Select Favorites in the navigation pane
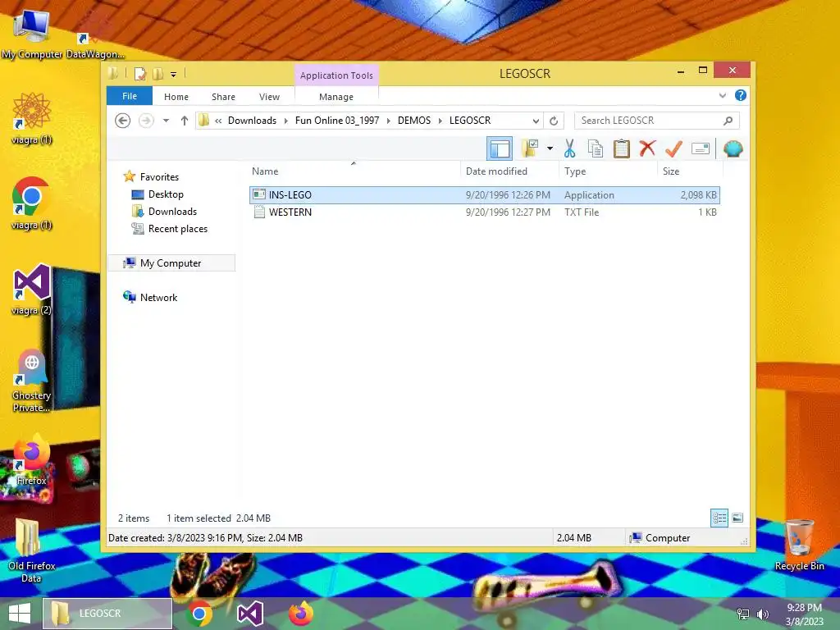Screen dimensions: 840x630 point(159,177)
